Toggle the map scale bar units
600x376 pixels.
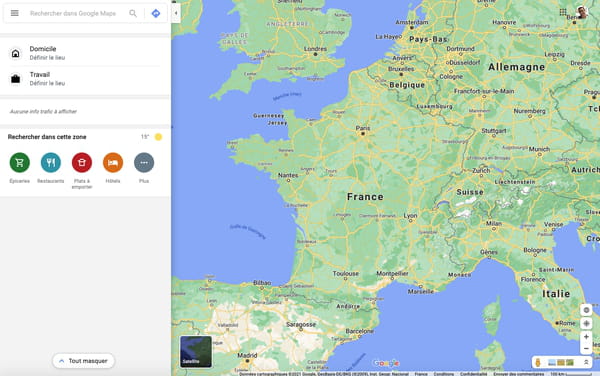571,374
